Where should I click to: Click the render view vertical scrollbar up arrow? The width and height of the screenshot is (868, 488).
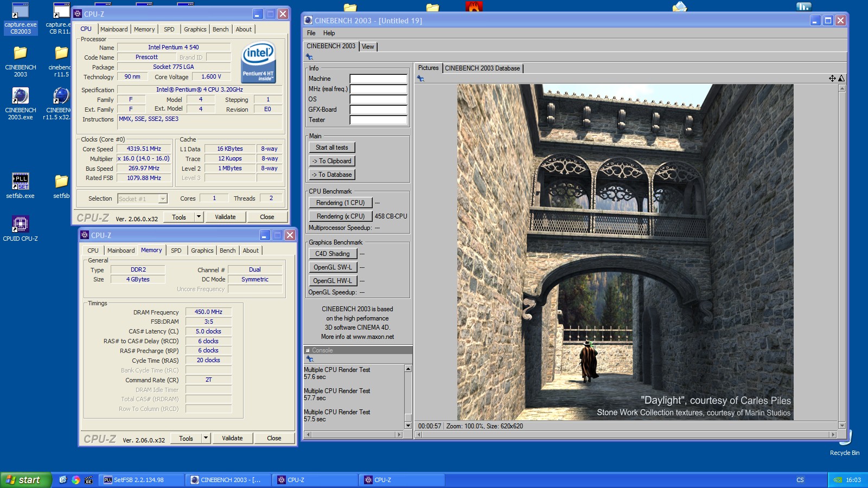point(842,88)
